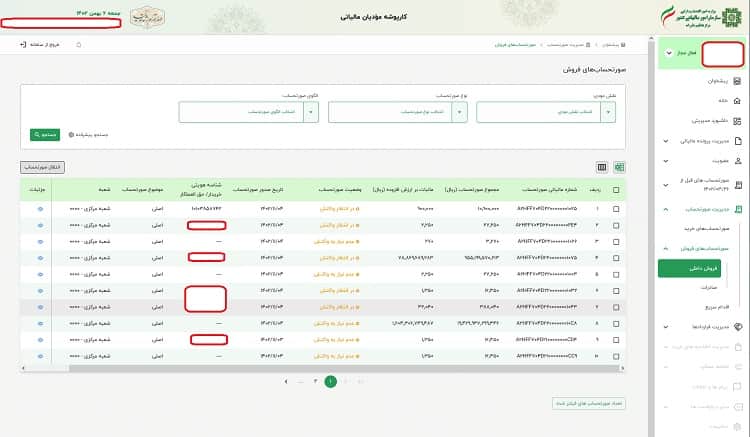Click the خروج از سامانه logout link

[x=44, y=44]
